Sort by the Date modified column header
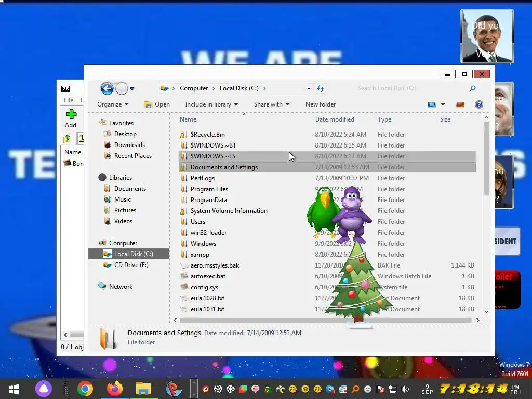Image resolution: width=532 pixels, height=399 pixels. pyautogui.click(x=335, y=119)
